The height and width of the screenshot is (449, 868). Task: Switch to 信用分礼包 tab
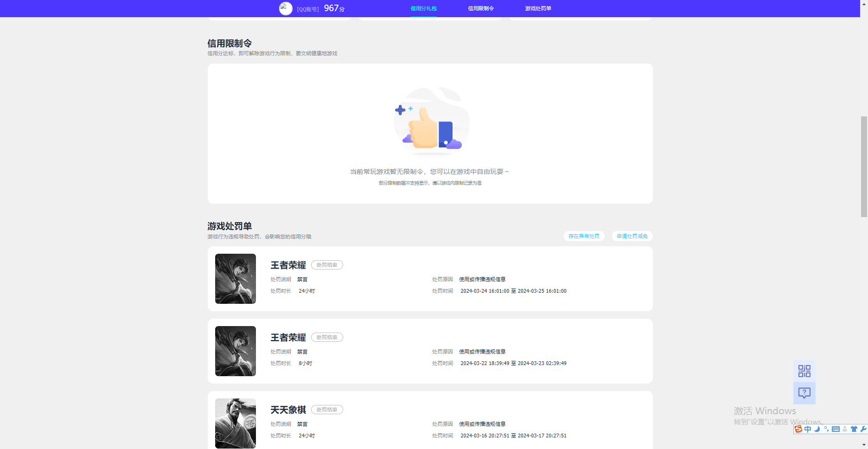point(423,8)
